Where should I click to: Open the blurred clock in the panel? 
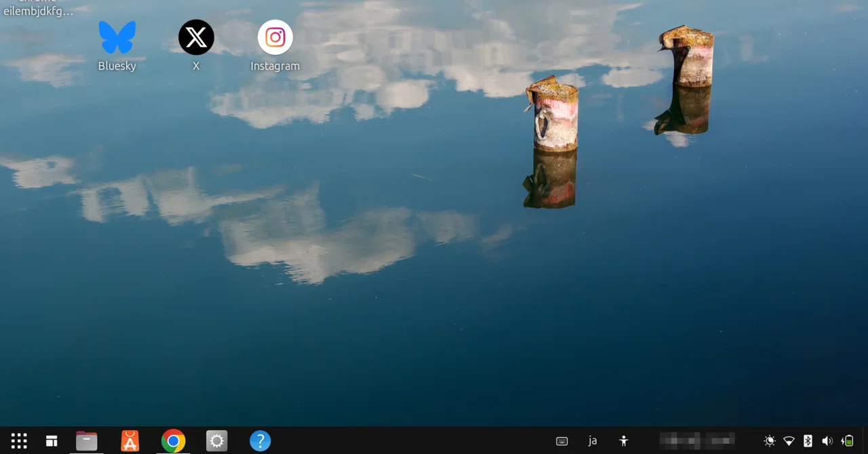(x=697, y=441)
